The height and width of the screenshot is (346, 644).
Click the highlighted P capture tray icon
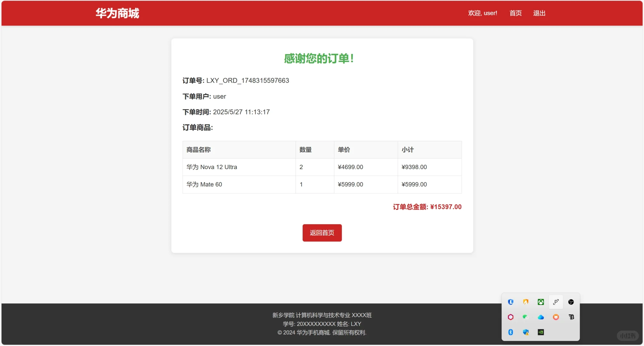pyautogui.click(x=556, y=302)
